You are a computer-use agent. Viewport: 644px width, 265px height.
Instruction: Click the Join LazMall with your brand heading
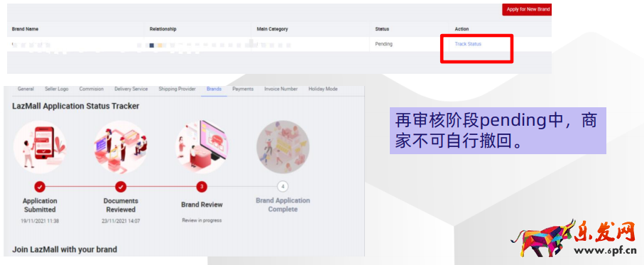(x=65, y=249)
